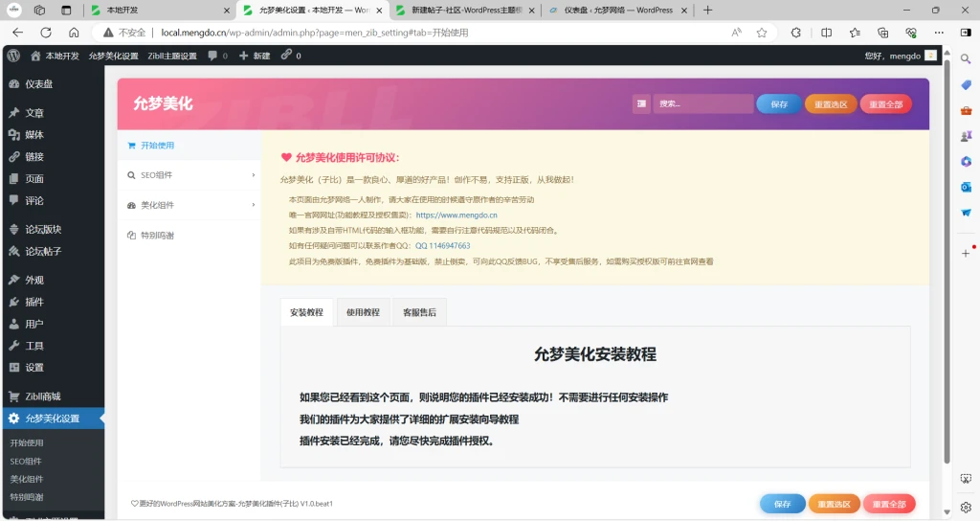980x521 pixels.
Task: Open SEO组件 submenu in WordPress sidebar
Action: pos(26,462)
